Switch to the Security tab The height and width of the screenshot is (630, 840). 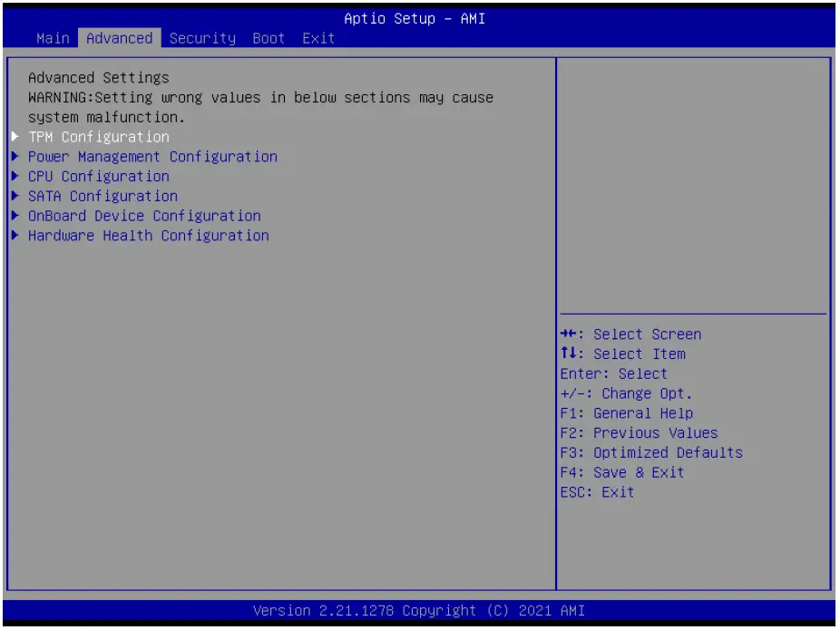(202, 38)
